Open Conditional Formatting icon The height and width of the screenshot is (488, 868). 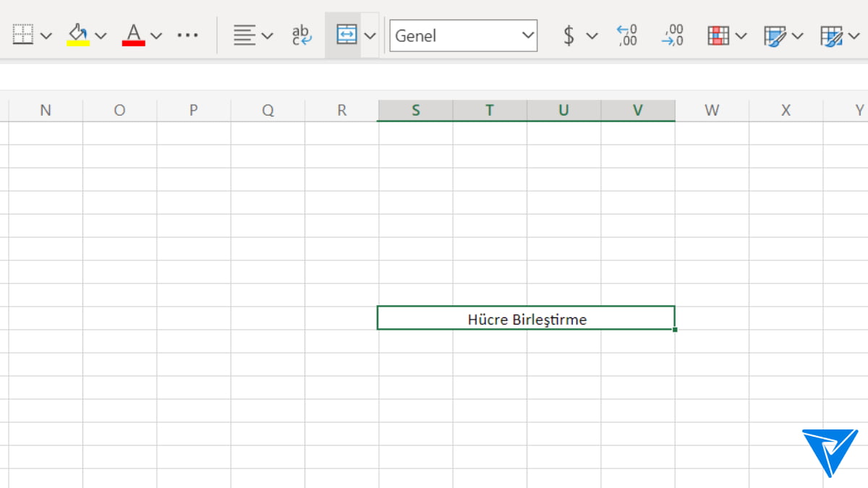click(x=718, y=35)
